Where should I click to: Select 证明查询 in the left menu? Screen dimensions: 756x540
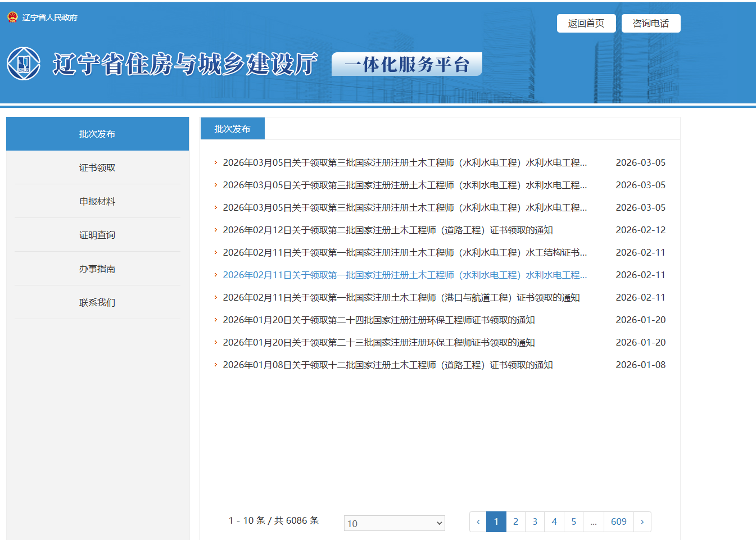coord(97,235)
